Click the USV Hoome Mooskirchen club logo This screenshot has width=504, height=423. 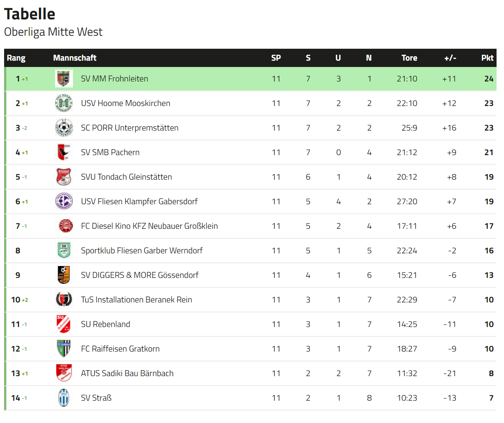[64, 103]
